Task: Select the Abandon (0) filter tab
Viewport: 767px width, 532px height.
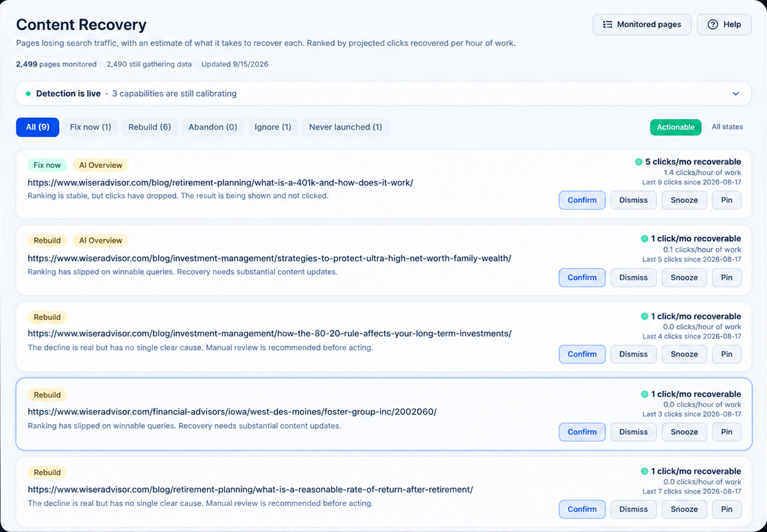Action: (213, 127)
